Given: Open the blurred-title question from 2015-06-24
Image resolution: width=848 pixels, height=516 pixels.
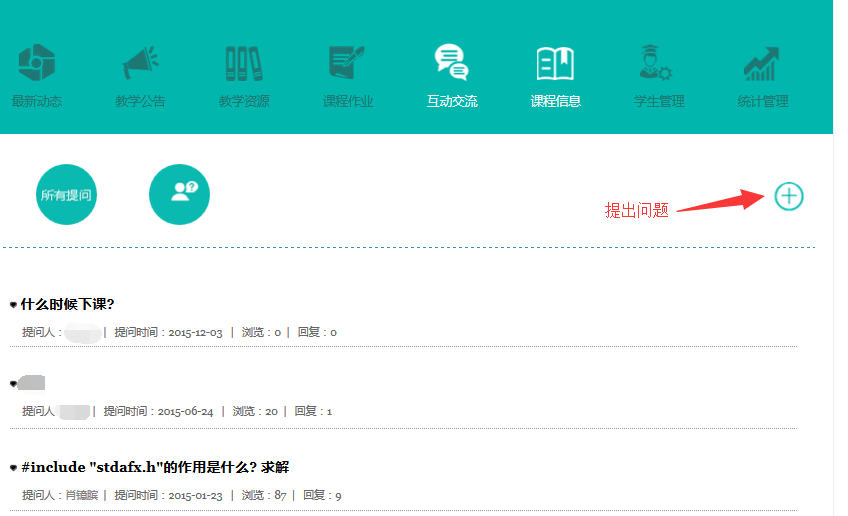Looking at the screenshot, I should point(32,383).
